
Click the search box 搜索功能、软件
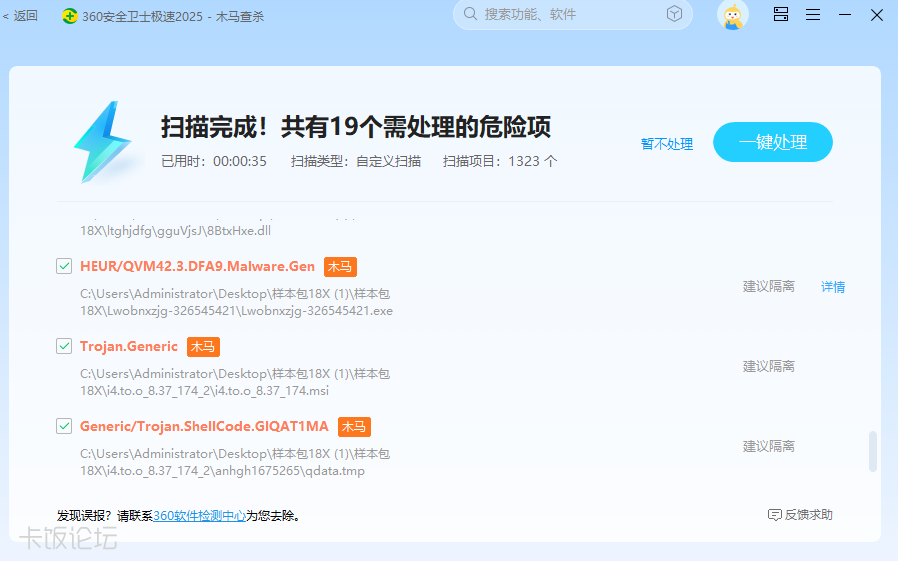click(560, 15)
